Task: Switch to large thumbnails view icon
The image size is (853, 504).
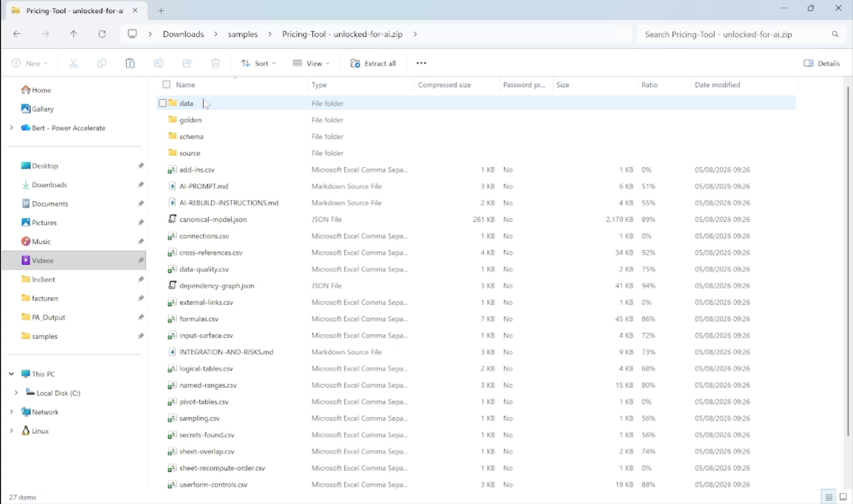Action: click(843, 497)
